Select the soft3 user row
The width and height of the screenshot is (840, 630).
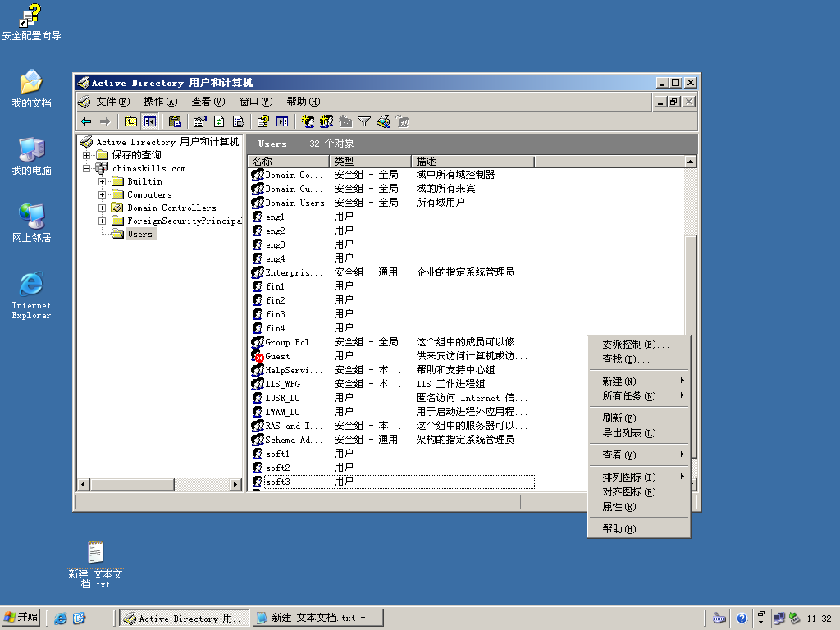tap(392, 481)
